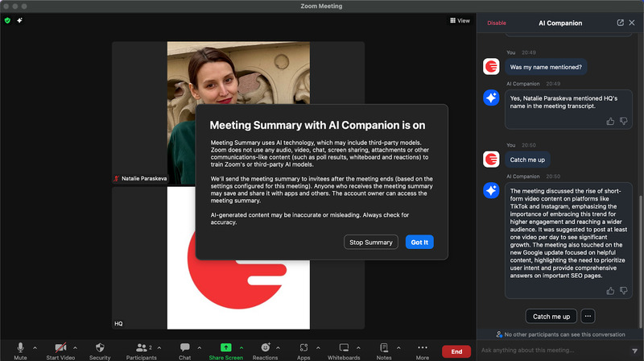Click the send message arrow icon
Screen dimensions: 644x361
634,351
